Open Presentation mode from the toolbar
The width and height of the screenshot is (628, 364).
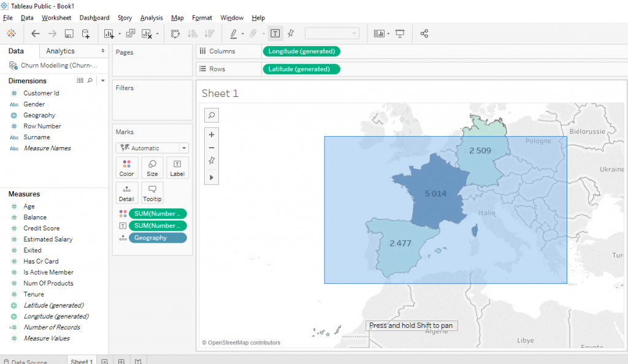click(400, 34)
